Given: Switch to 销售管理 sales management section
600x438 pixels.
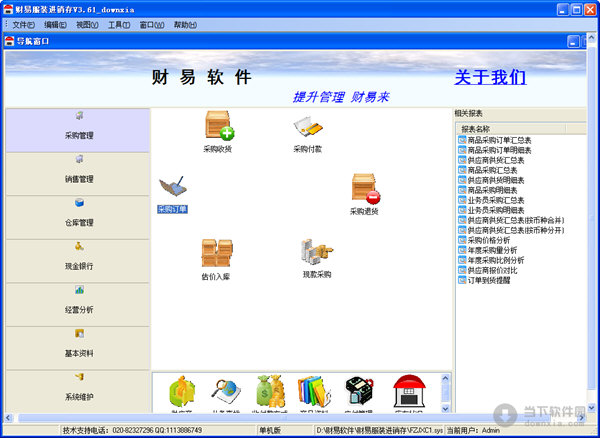Looking at the screenshot, I should point(78,174).
